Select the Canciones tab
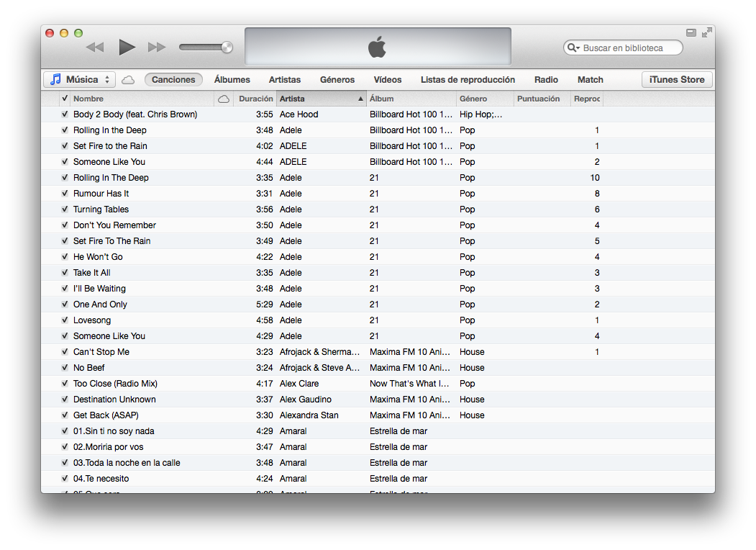The height and width of the screenshot is (550, 756). point(173,80)
